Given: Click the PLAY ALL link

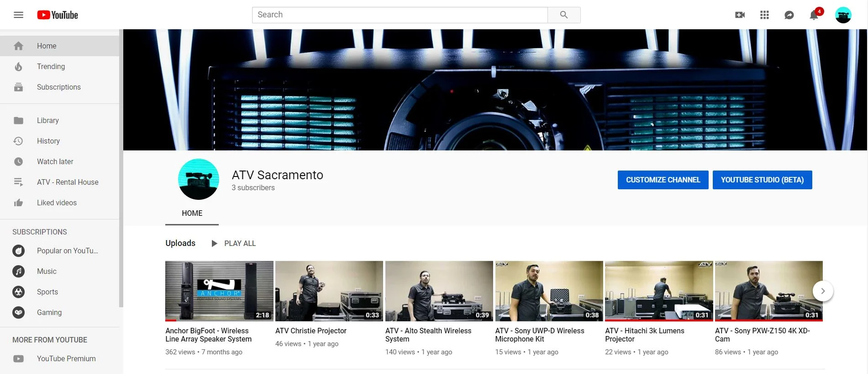Looking at the screenshot, I should click(x=240, y=243).
